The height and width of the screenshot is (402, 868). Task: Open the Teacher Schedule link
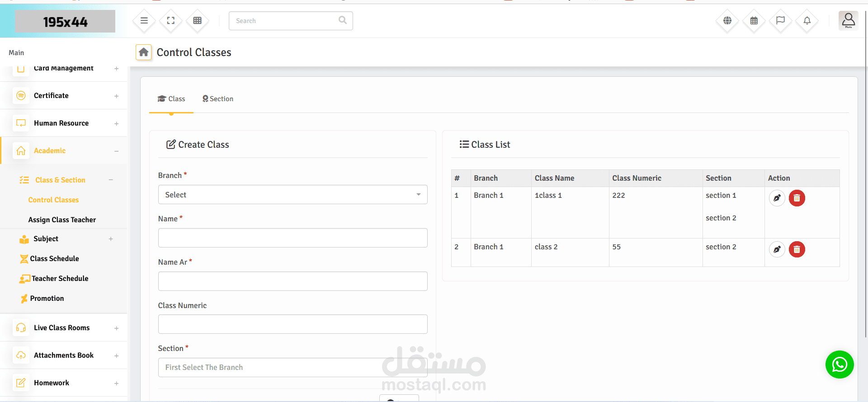(x=60, y=279)
